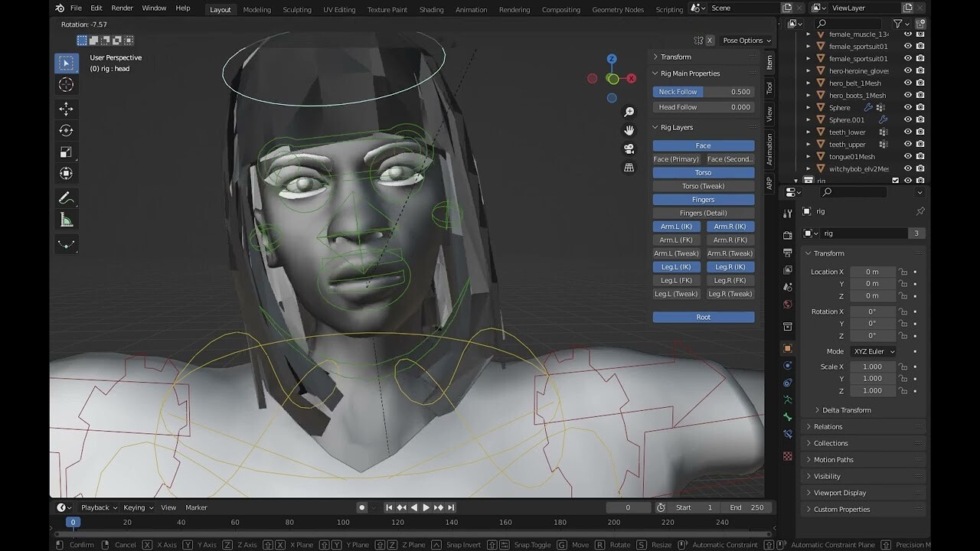Enable the Arm.L (FK) rig layer
This screenshot has width=980, height=551.
pyautogui.click(x=676, y=240)
